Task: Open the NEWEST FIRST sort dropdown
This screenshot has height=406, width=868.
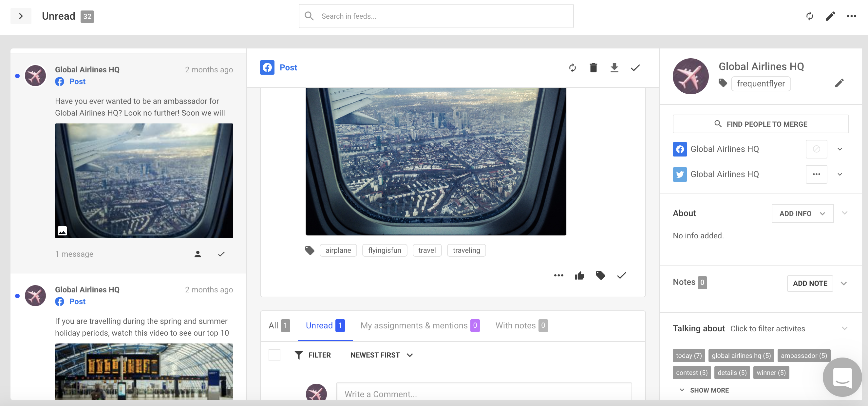Action: (382, 355)
